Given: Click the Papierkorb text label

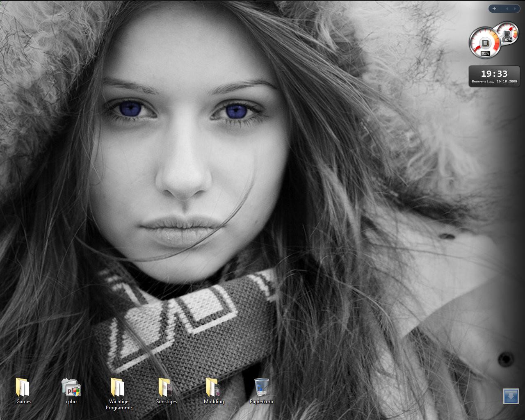Looking at the screenshot, I should click(261, 402).
